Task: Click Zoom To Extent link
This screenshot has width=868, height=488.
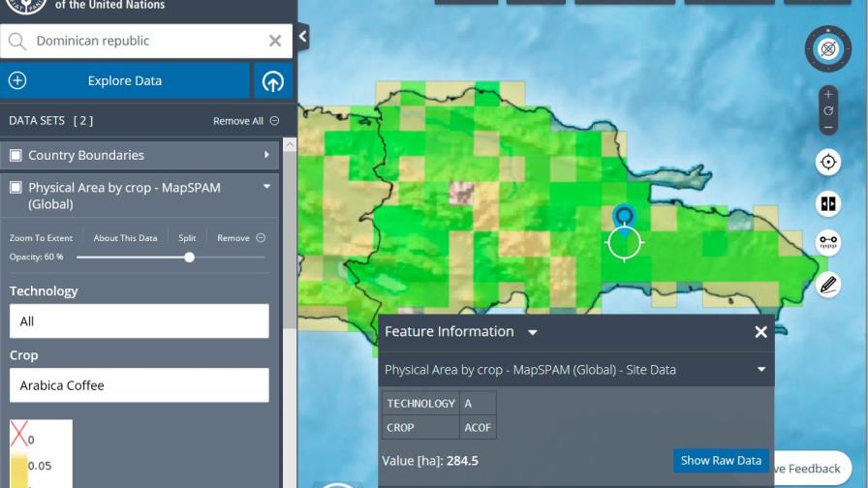Action: (x=41, y=238)
